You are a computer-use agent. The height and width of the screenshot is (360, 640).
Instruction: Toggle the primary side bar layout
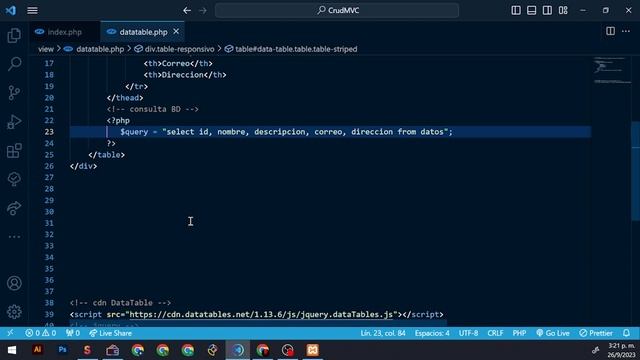pos(516,11)
